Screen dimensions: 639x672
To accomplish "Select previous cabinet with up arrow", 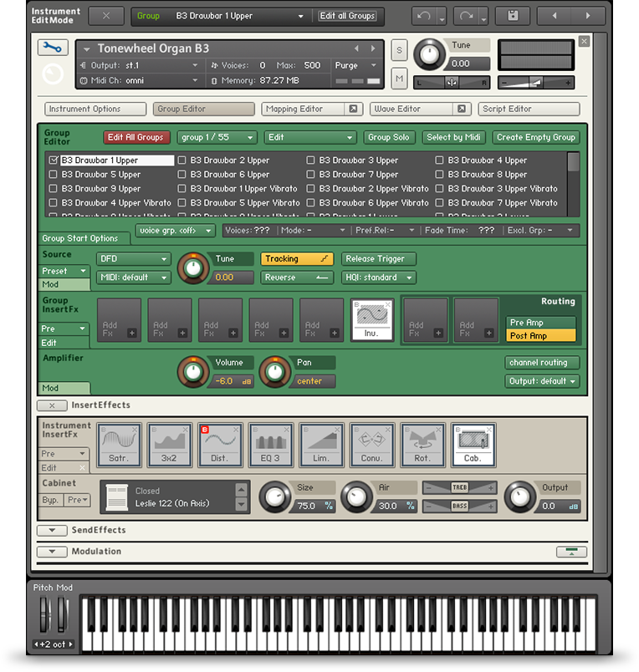I will point(242,490).
